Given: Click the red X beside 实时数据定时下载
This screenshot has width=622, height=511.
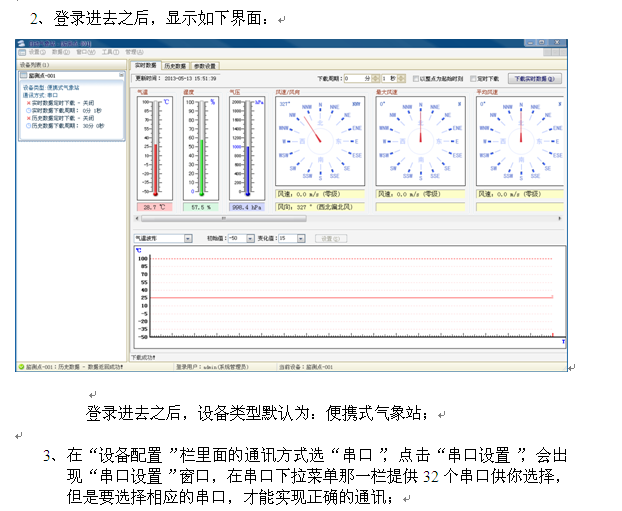Looking at the screenshot, I should [28, 103].
